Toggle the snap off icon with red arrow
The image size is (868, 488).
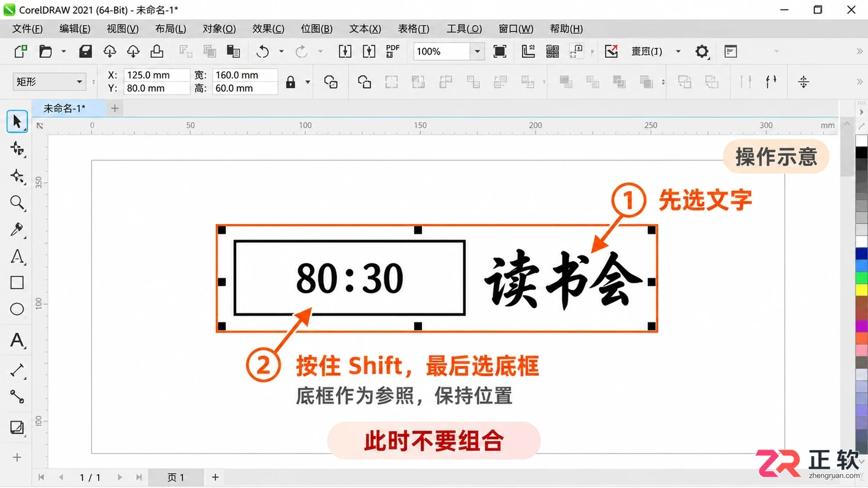click(611, 51)
